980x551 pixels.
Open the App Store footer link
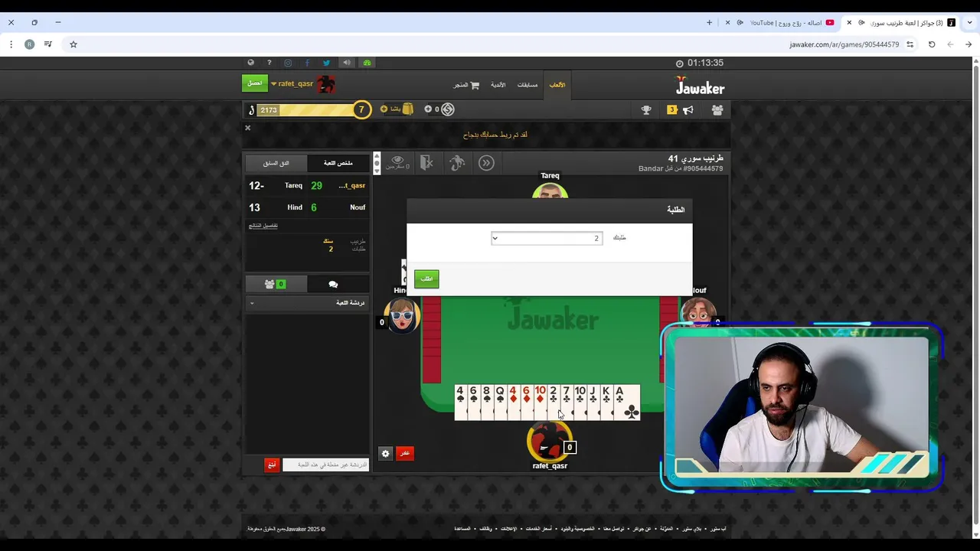coord(717,529)
